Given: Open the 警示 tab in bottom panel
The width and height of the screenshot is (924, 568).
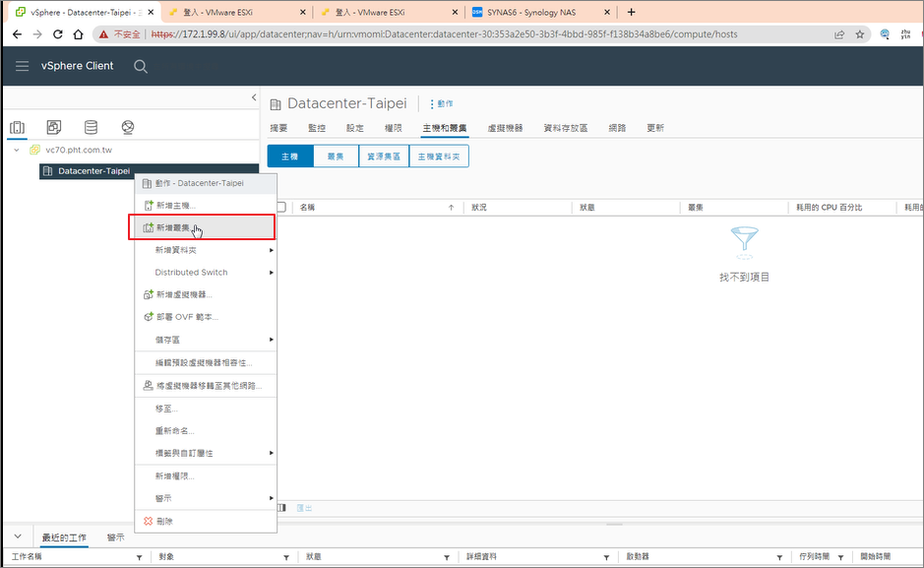Looking at the screenshot, I should tap(115, 537).
